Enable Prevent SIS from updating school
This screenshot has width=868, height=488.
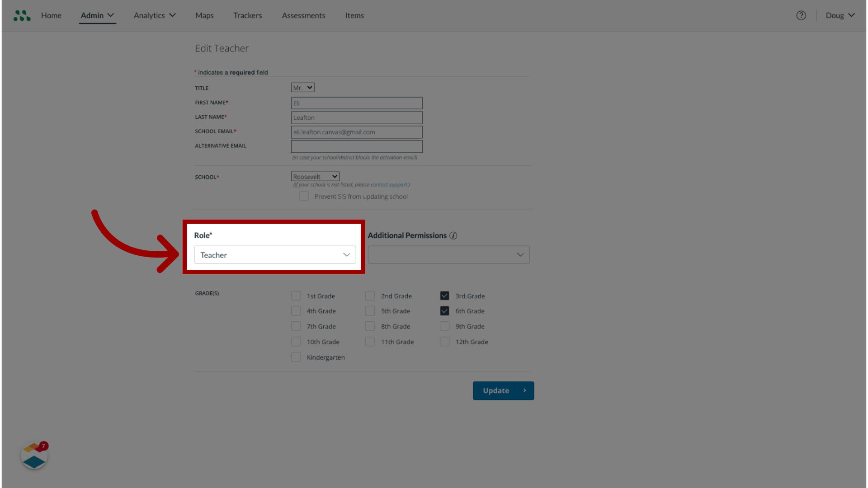(304, 196)
